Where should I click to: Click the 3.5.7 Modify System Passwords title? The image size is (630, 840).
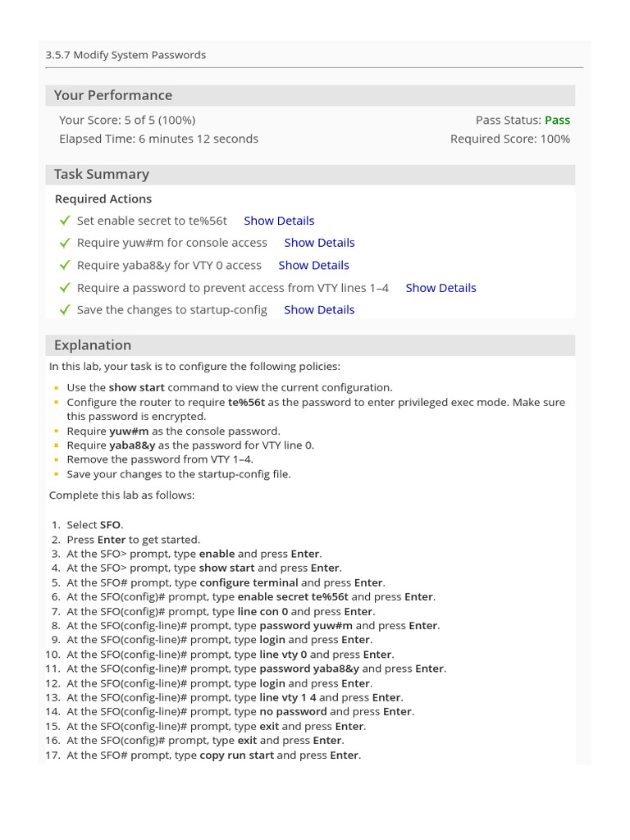click(126, 55)
